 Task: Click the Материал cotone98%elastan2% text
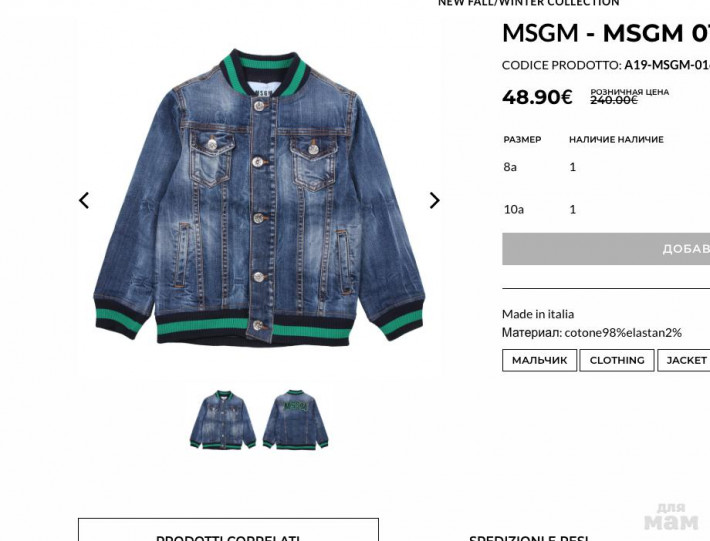click(x=591, y=333)
